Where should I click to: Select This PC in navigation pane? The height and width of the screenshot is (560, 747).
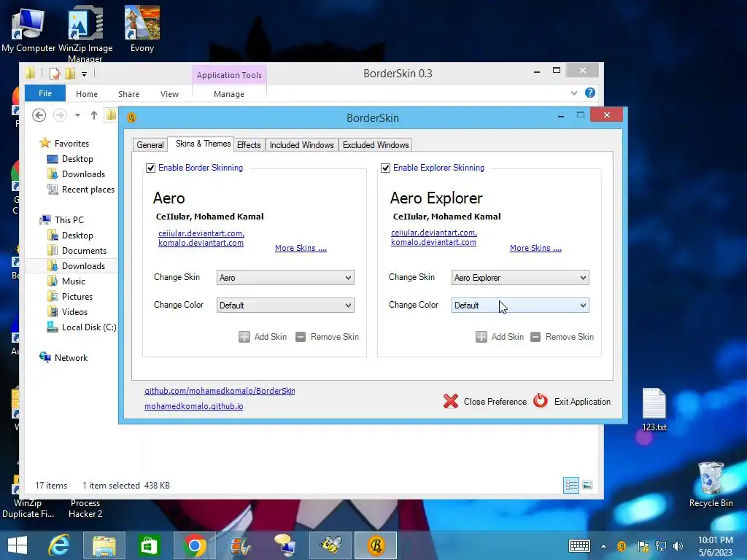(x=69, y=219)
